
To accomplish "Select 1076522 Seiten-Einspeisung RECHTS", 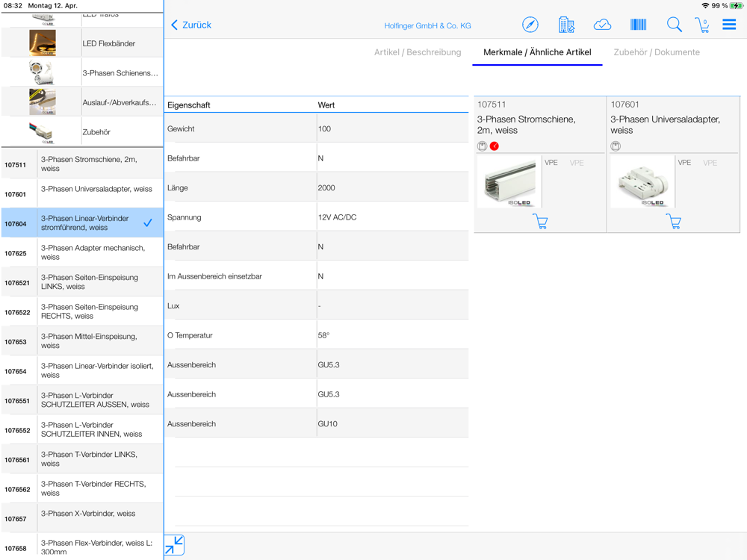I will pyautogui.click(x=82, y=311).
